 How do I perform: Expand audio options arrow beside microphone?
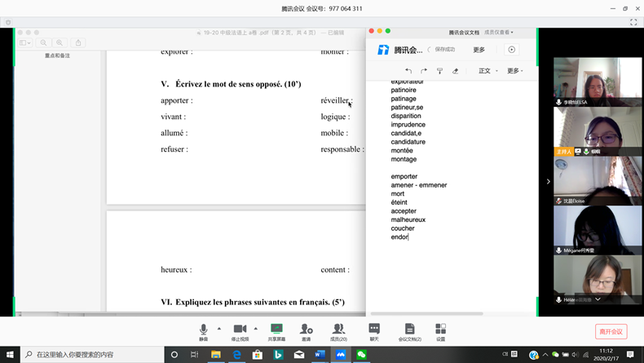(x=218, y=329)
